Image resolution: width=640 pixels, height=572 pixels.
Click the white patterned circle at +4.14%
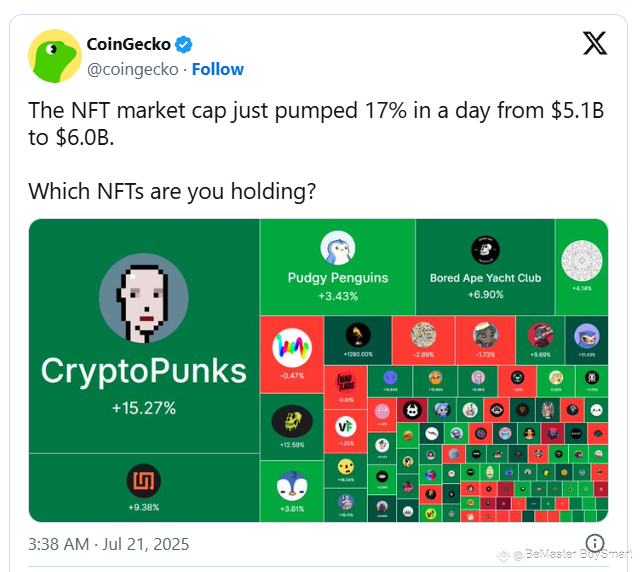coord(582,260)
